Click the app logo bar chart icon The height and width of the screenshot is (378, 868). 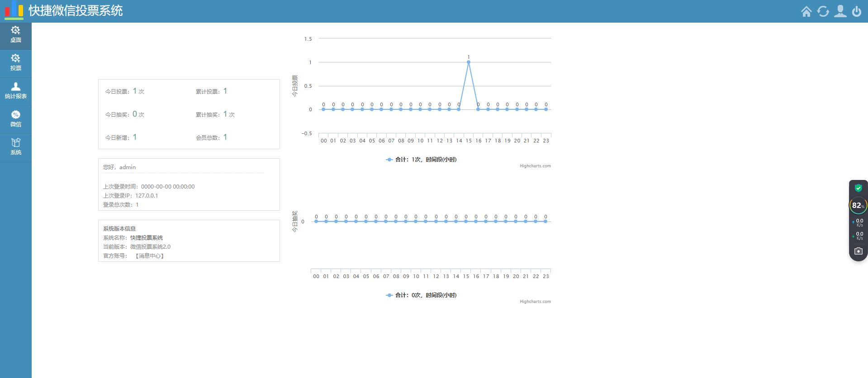[x=14, y=10]
